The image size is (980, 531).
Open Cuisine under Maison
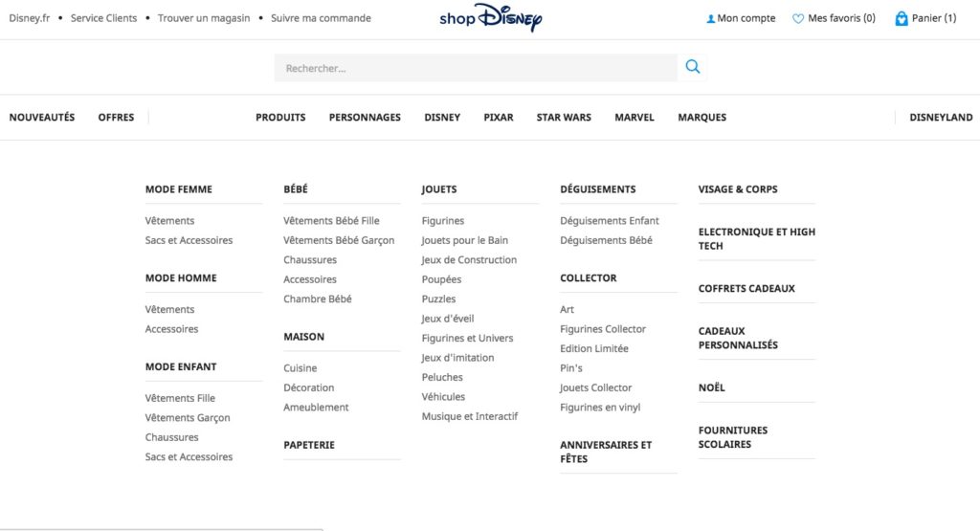[300, 368]
